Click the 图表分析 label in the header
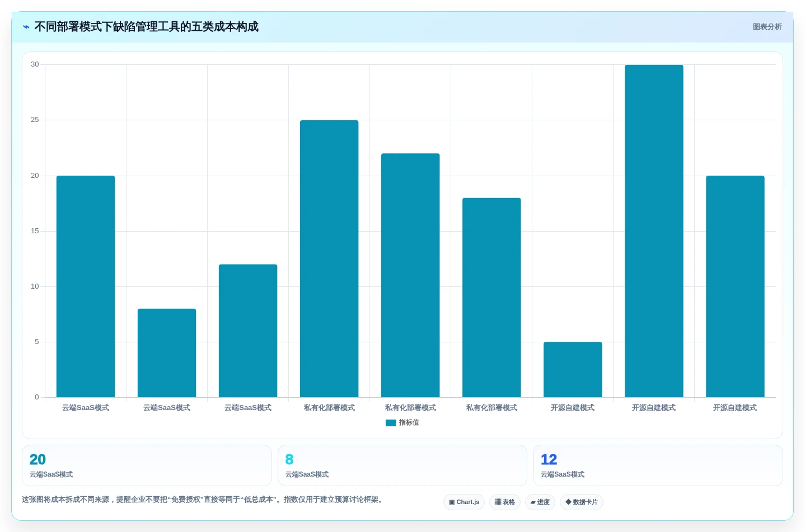This screenshot has height=532, width=805. (767, 27)
